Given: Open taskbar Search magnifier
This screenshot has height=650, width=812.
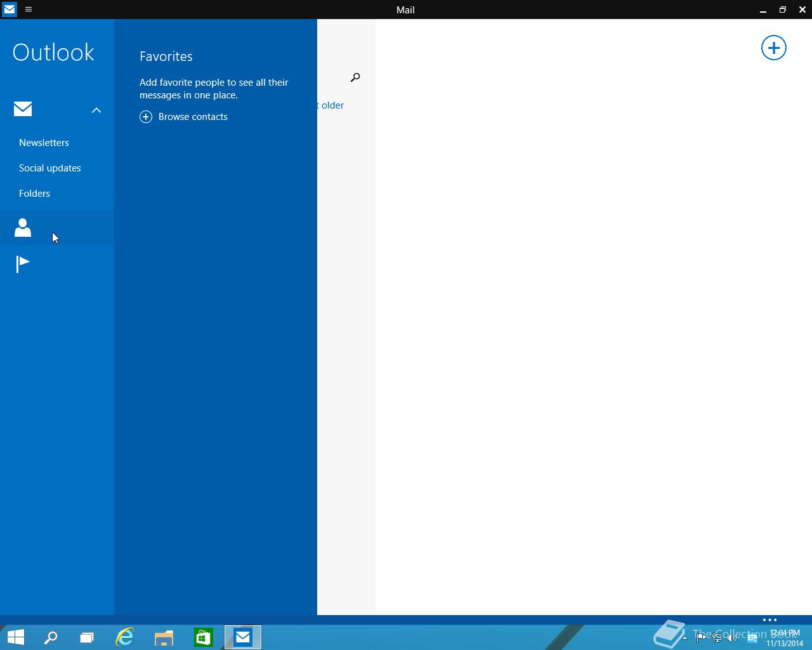Looking at the screenshot, I should [x=50, y=637].
